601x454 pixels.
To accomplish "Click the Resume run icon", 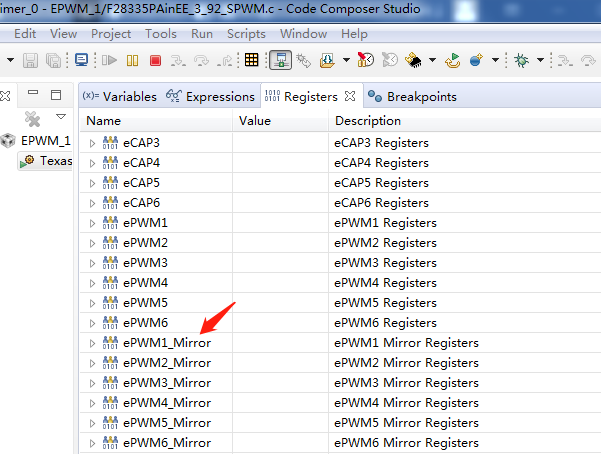I will tap(109, 60).
